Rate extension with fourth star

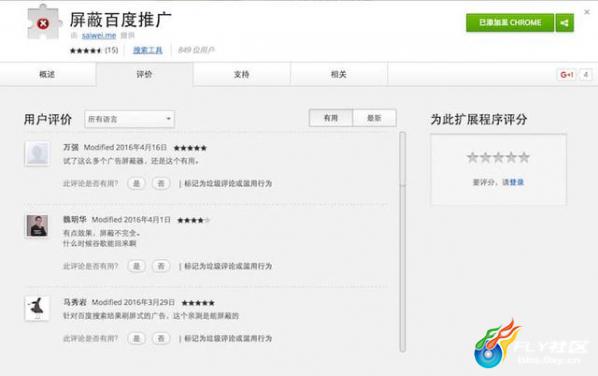tap(511, 157)
